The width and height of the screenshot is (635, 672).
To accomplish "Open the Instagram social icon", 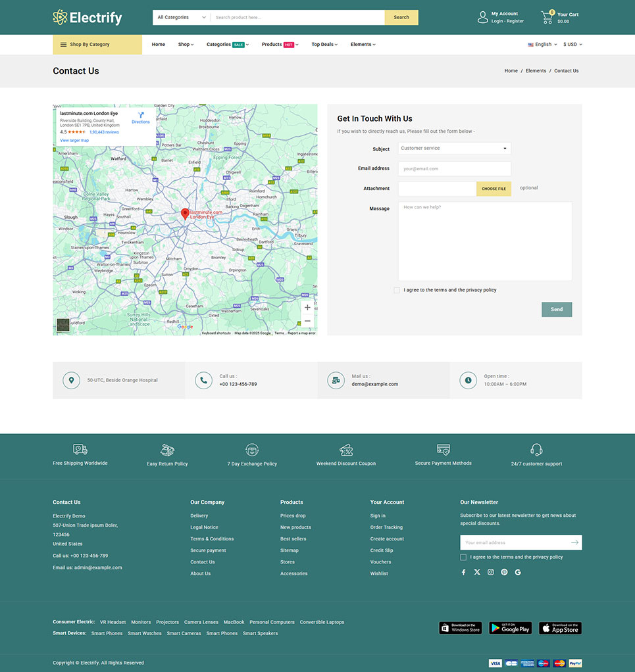I will tap(491, 572).
